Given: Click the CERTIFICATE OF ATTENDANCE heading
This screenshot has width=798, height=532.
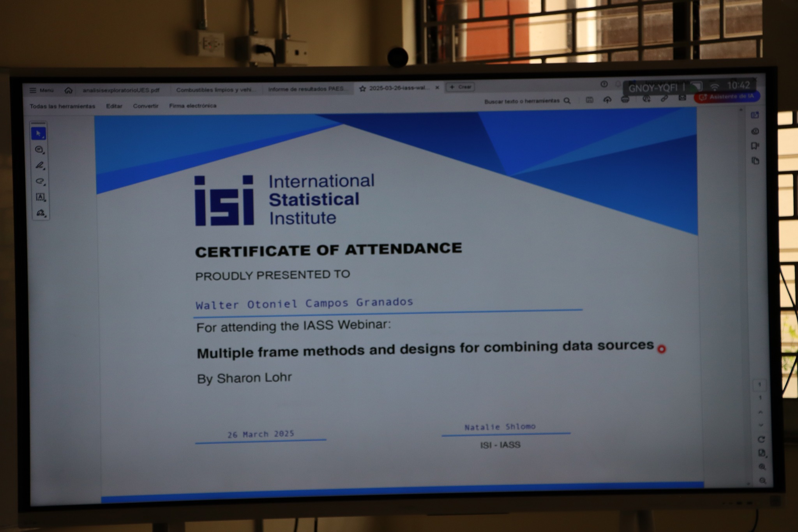Looking at the screenshot, I should (328, 250).
